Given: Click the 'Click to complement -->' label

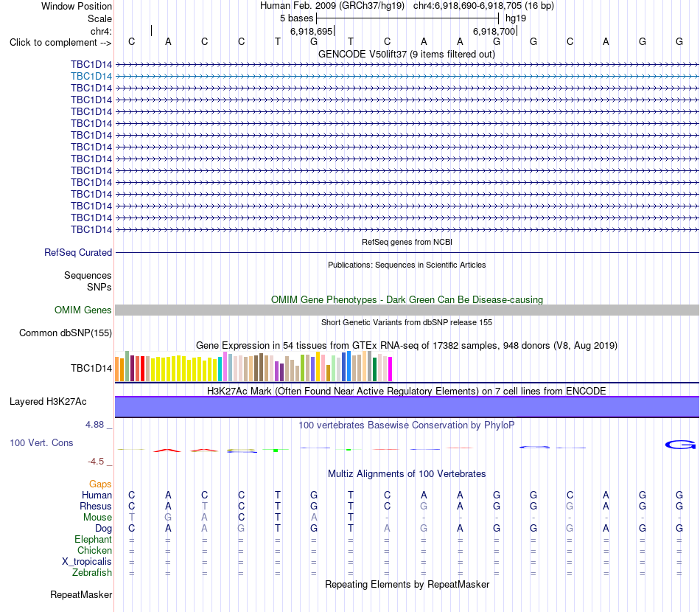Looking at the screenshot, I should [60, 43].
